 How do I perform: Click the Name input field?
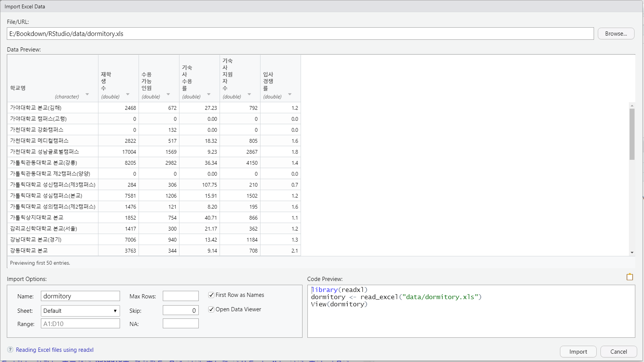coord(80,296)
